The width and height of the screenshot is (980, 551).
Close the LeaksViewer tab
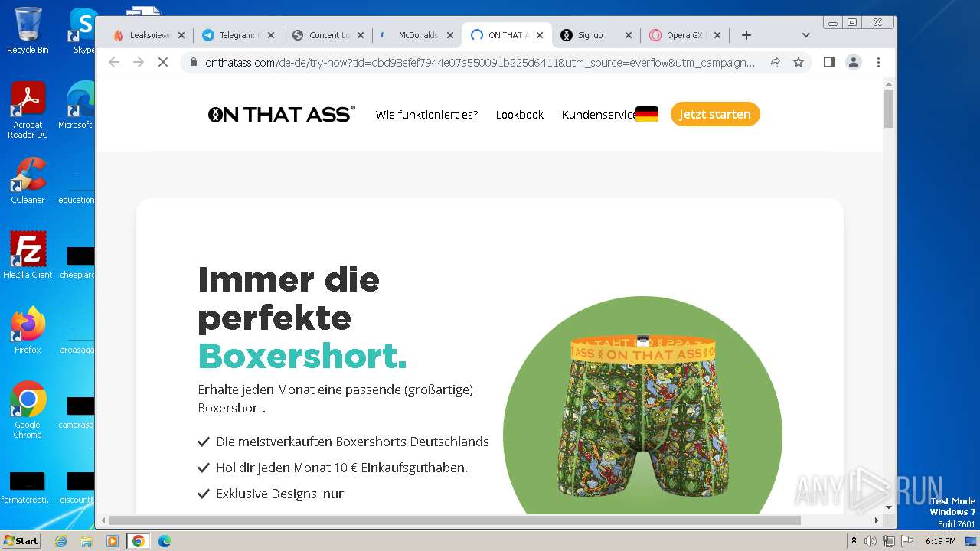[181, 35]
